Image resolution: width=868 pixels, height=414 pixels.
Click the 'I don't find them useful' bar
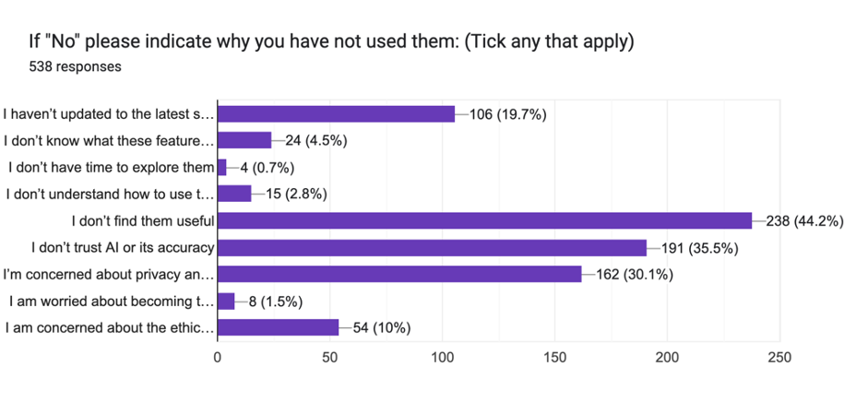coord(484,220)
